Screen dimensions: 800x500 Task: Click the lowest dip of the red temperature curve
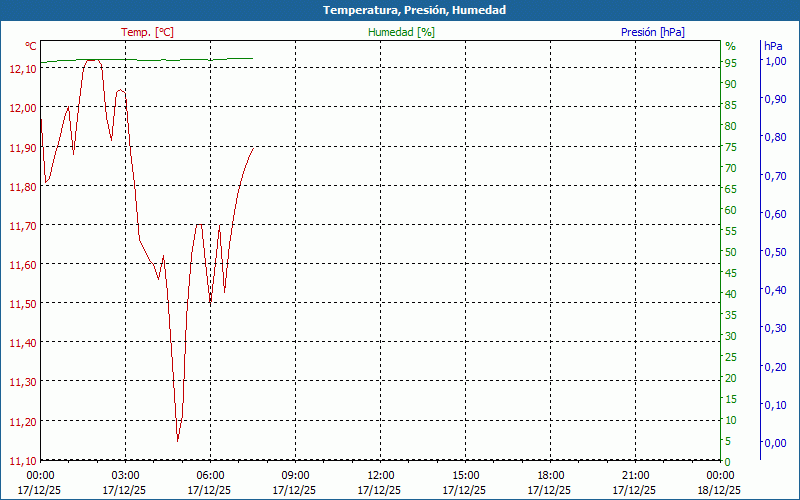click(x=178, y=439)
